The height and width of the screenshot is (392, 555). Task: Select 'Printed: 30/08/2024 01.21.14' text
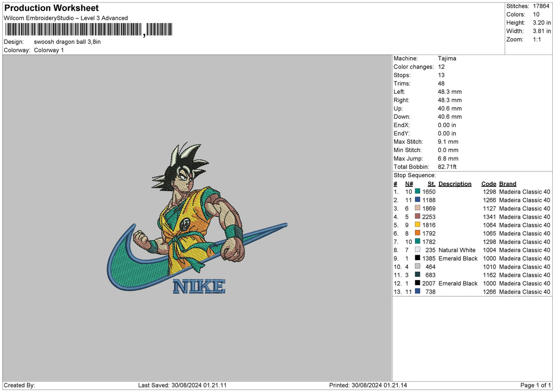(368, 385)
